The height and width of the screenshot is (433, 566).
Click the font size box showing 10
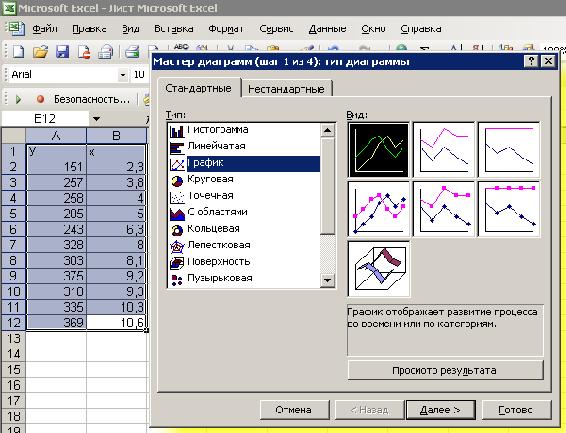[x=139, y=75]
